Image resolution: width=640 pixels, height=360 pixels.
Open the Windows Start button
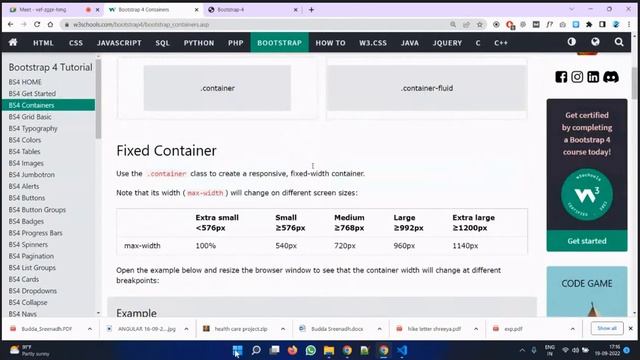click(237, 350)
